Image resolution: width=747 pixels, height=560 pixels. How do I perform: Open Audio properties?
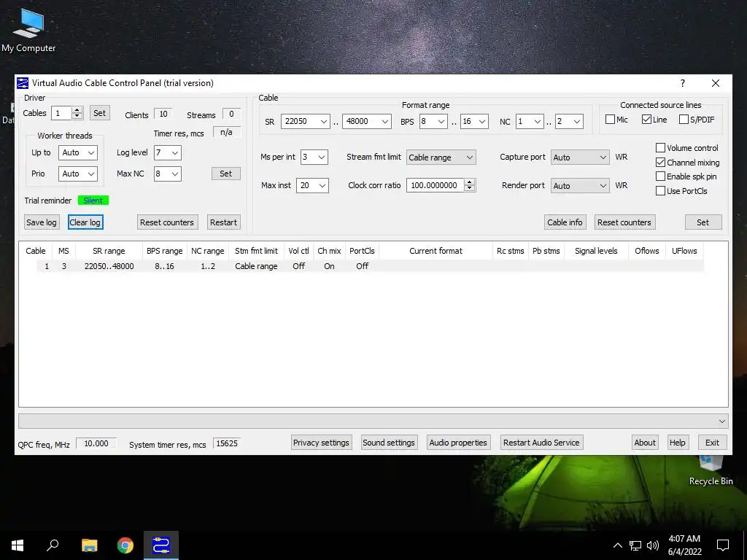[458, 443]
